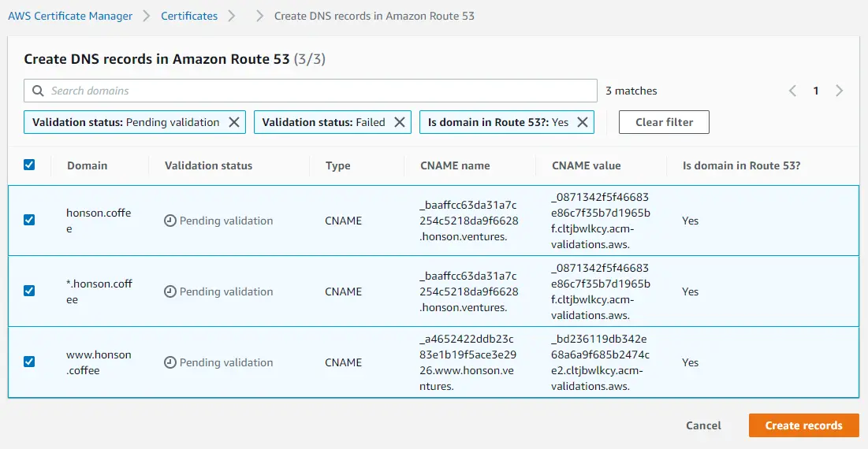Click the 3 matches count text
The width and height of the screenshot is (868, 449).
(631, 91)
